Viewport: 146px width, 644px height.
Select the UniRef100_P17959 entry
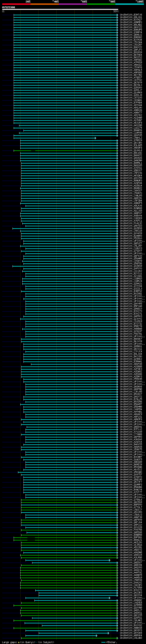tap(131, 588)
